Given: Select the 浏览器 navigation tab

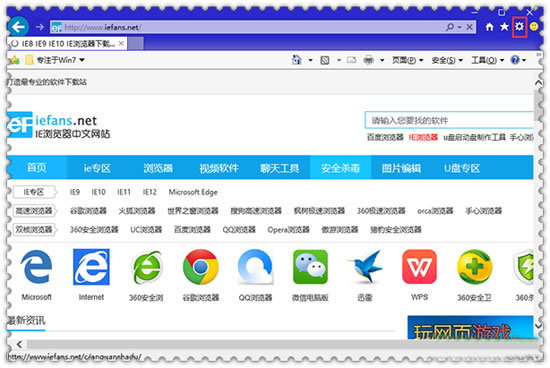Looking at the screenshot, I should (158, 168).
